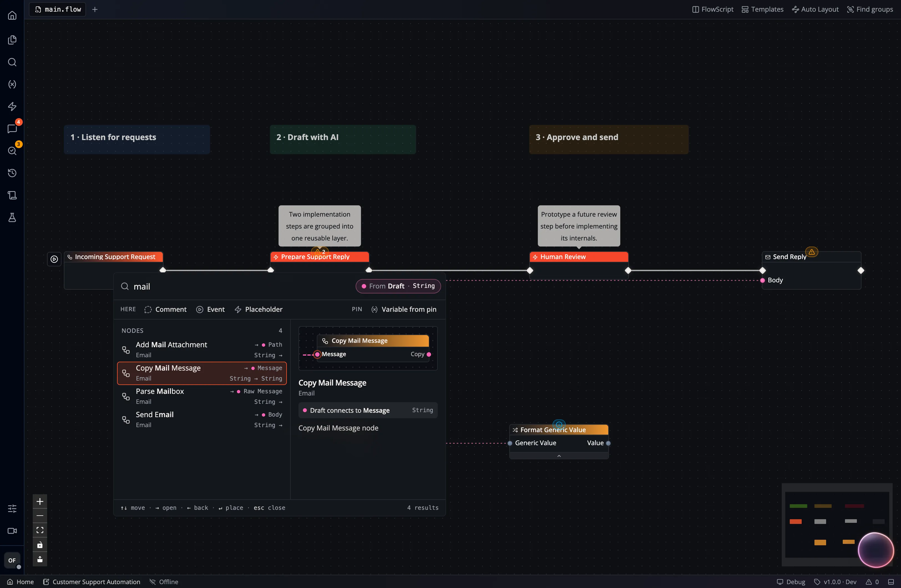The image size is (901, 588).
Task: Toggle the lower unlock-style canvas icon
Action: coord(40,559)
